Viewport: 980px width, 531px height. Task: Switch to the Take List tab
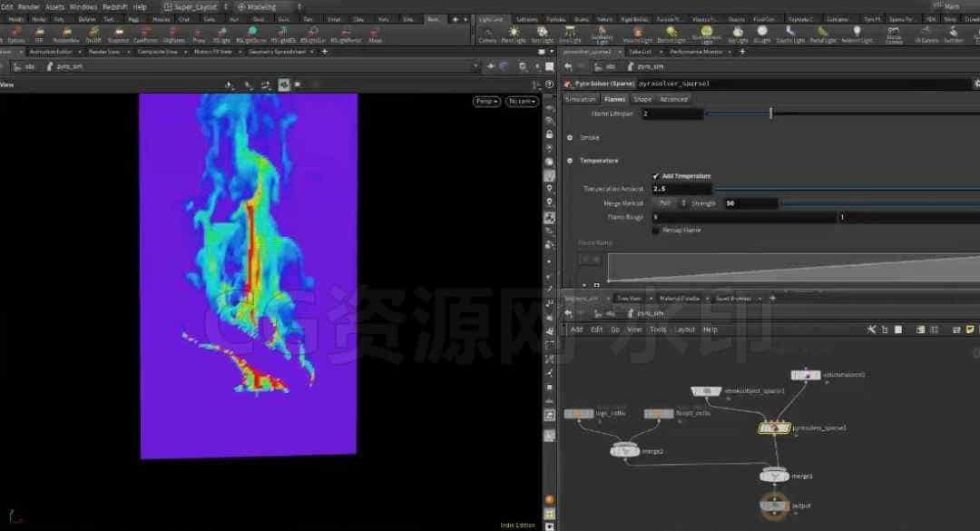640,52
